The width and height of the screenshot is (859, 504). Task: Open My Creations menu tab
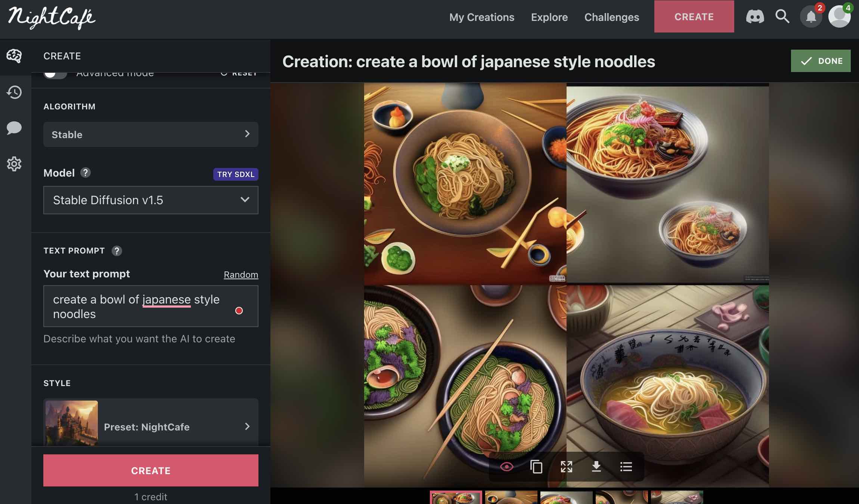(x=482, y=16)
